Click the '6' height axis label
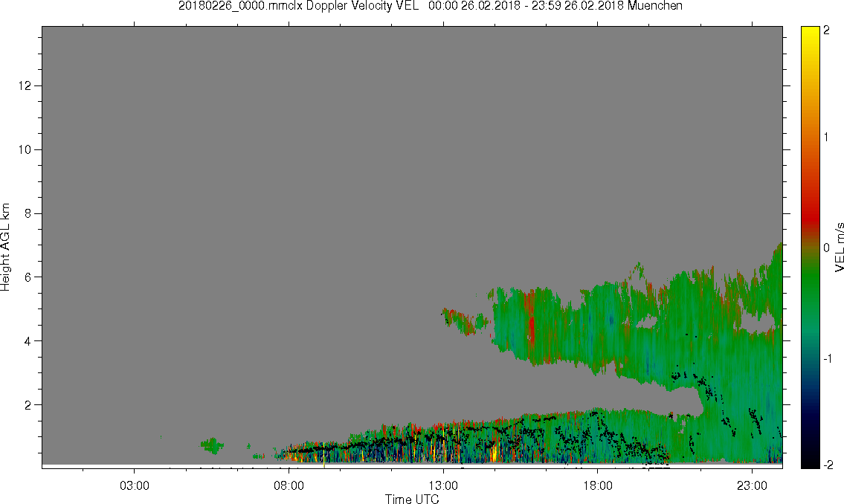This screenshot has height=504, width=844. (28, 277)
